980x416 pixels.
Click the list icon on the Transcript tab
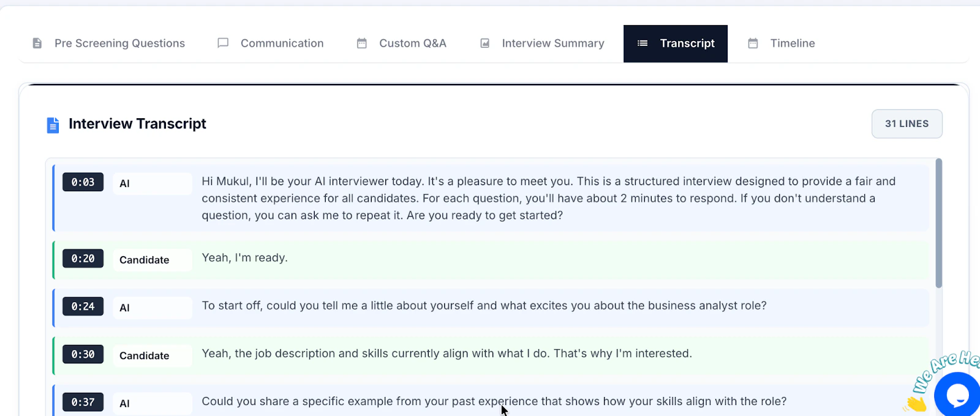coord(641,43)
